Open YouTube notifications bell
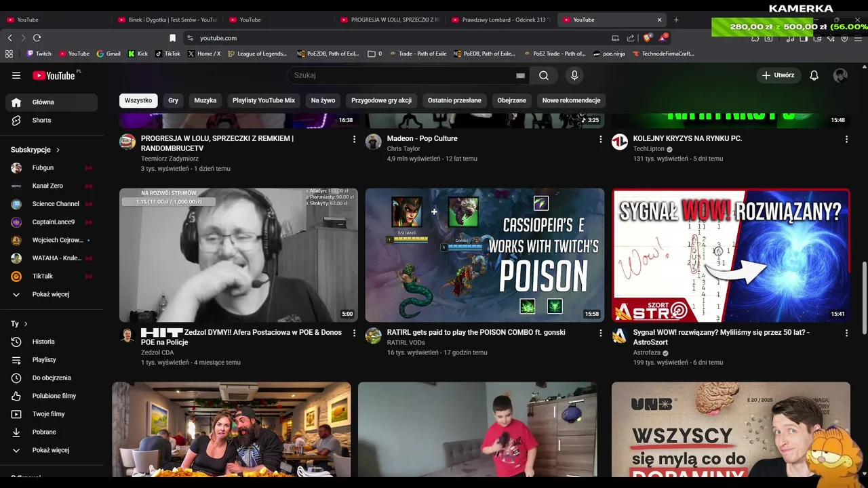This screenshot has height=488, width=868. click(814, 75)
